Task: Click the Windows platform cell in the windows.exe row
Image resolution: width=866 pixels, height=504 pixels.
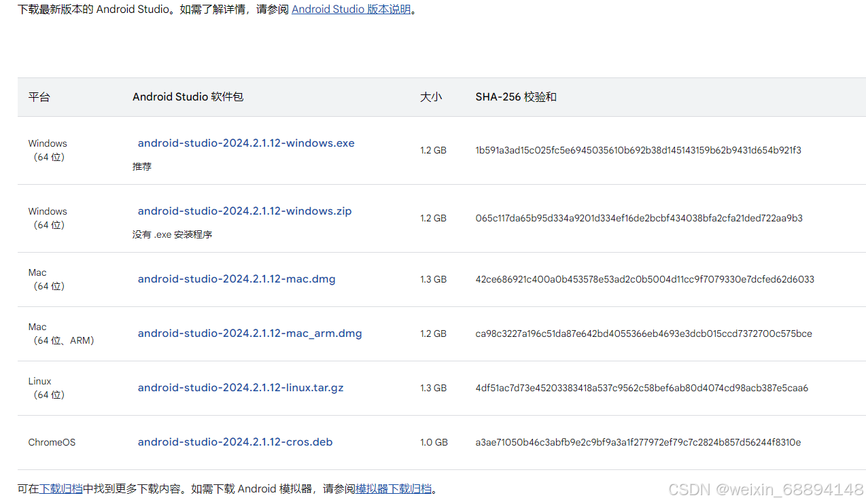Action: [48, 150]
